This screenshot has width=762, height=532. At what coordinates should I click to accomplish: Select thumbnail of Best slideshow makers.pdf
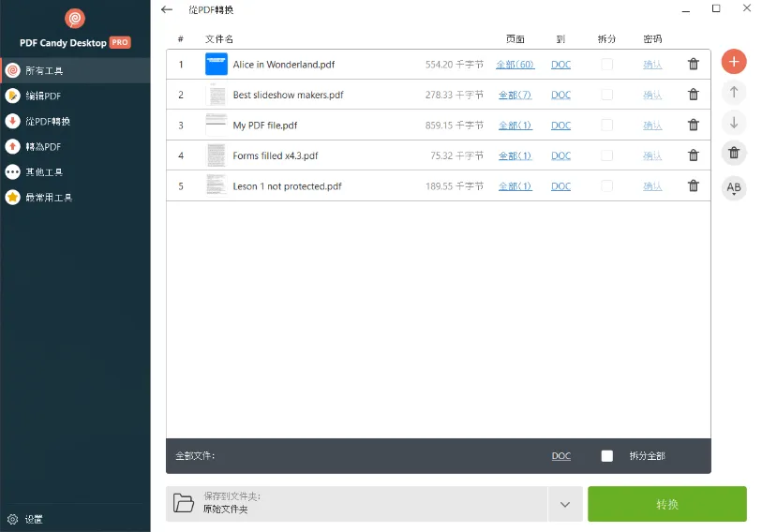click(x=217, y=95)
